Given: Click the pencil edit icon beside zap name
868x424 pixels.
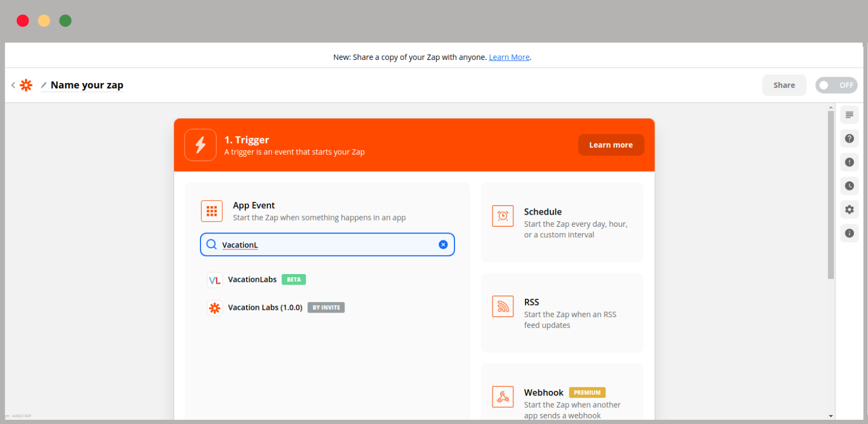Looking at the screenshot, I should click(x=44, y=85).
